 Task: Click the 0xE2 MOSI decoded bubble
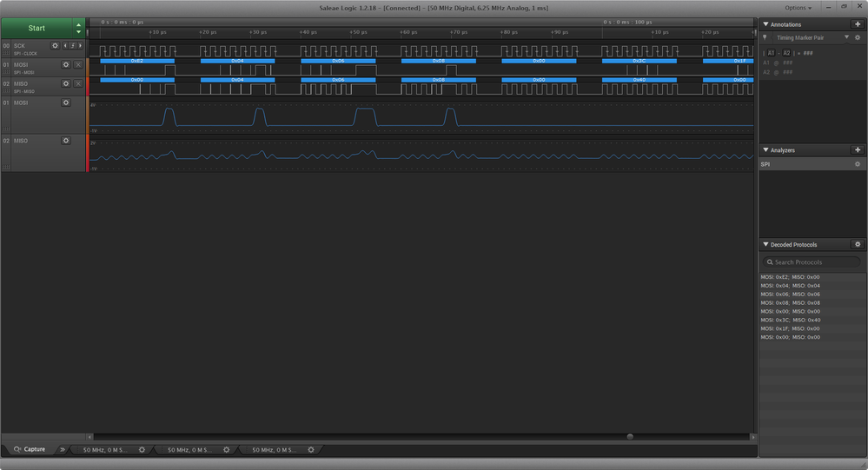click(137, 61)
